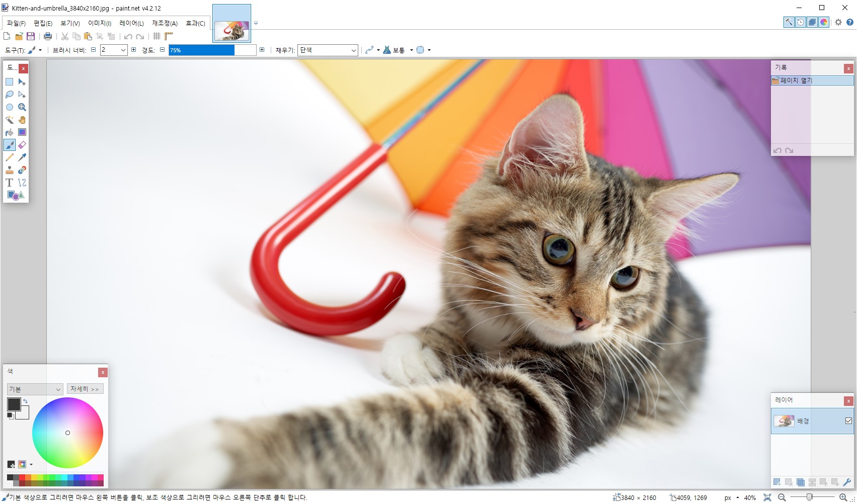
Task: Open layer properties wrench icon
Action: 847,482
